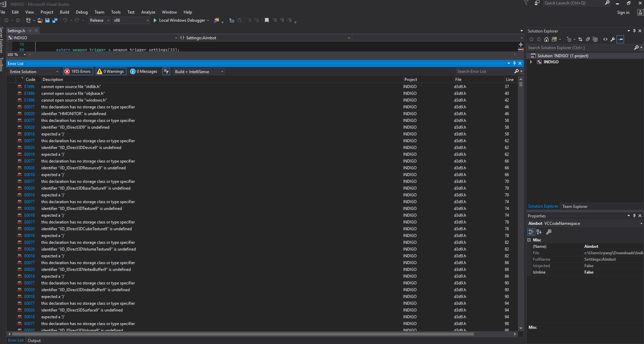Screen dimensions: 644x344
Task: Click the View Code icon in Solution Explorer
Action: [x=605, y=39]
